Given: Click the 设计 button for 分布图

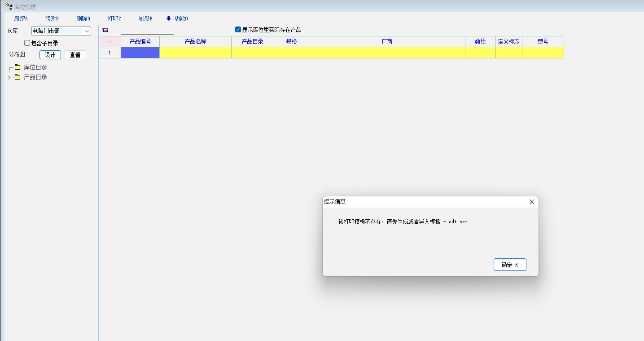Looking at the screenshot, I should pyautogui.click(x=50, y=55).
